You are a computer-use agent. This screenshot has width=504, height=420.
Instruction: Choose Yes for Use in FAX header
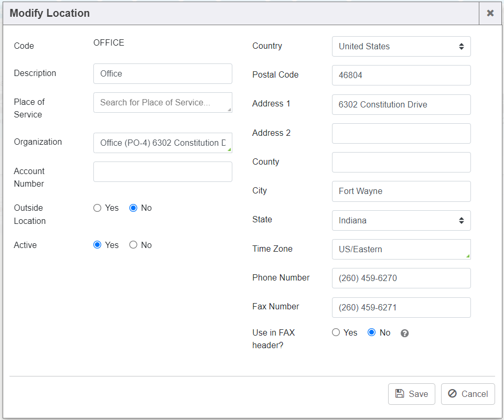tap(336, 332)
